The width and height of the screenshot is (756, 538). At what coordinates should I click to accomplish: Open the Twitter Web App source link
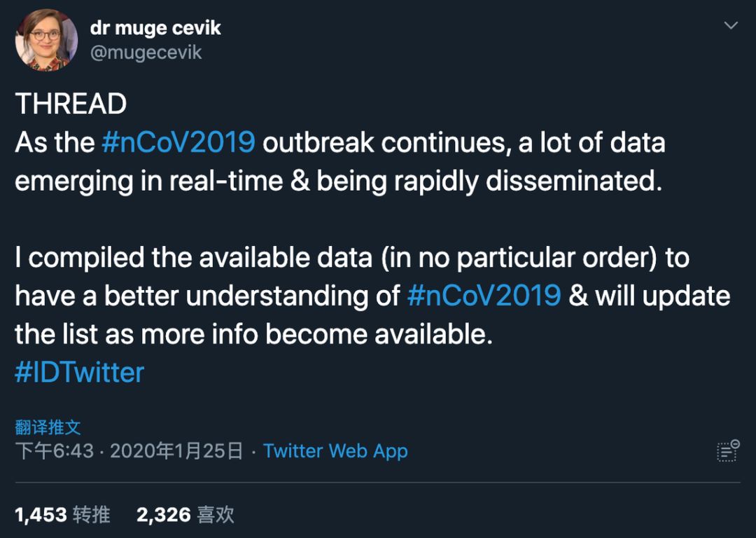click(x=335, y=451)
